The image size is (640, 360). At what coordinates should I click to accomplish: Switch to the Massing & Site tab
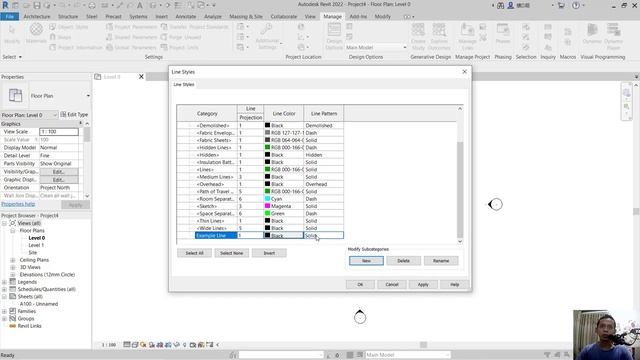coord(246,16)
